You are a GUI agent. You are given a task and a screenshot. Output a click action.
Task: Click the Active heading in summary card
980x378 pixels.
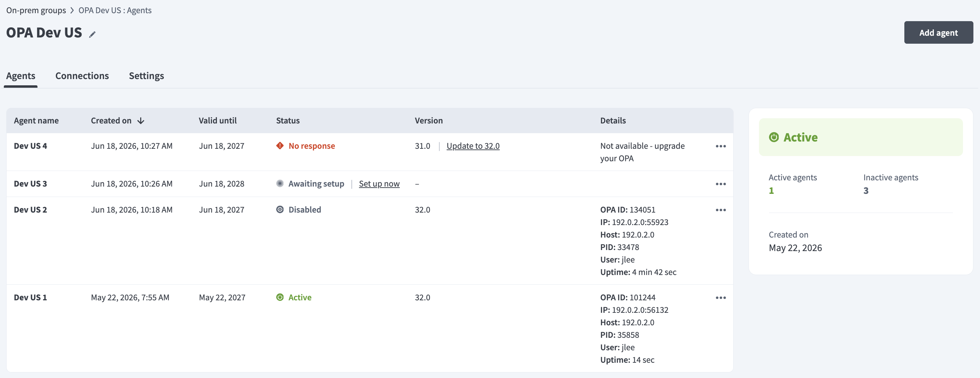(801, 137)
